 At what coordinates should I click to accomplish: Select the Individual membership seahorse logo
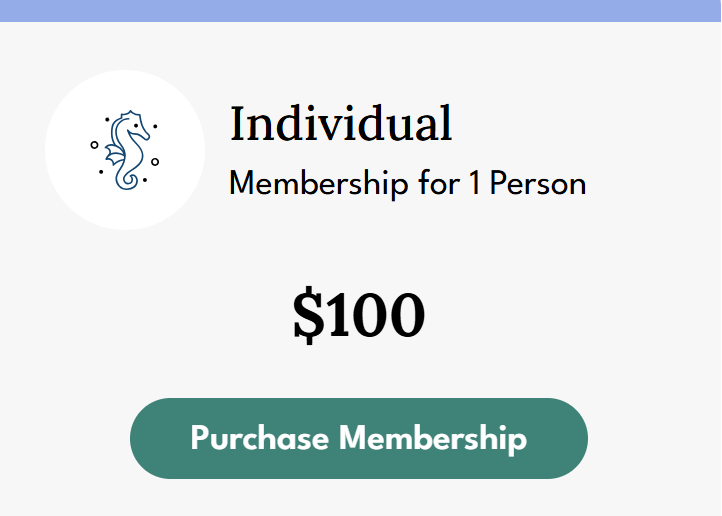[x=125, y=150]
